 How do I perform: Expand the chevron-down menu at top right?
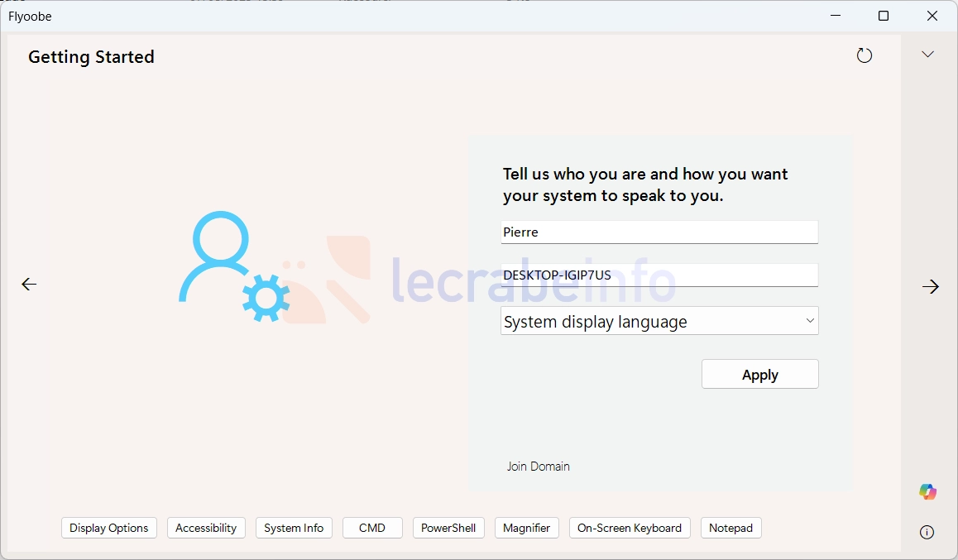(927, 55)
